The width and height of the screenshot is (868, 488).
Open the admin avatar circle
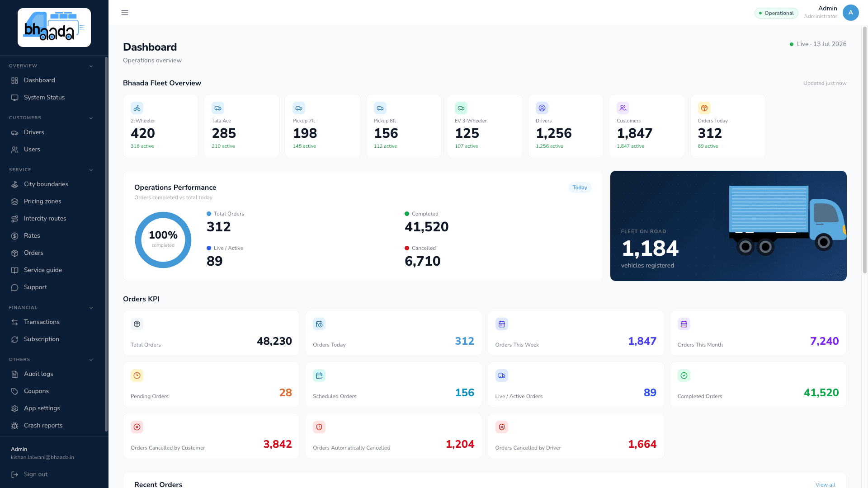[850, 13]
